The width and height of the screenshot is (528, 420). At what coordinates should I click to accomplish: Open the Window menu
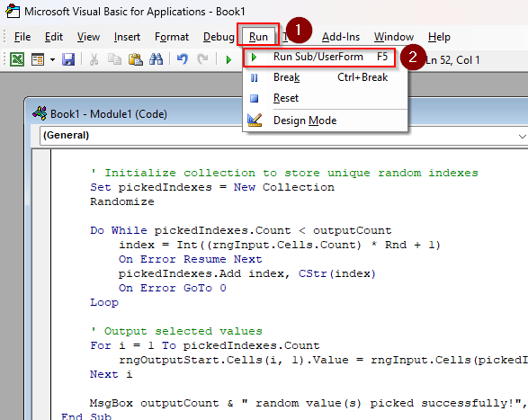pos(394,37)
